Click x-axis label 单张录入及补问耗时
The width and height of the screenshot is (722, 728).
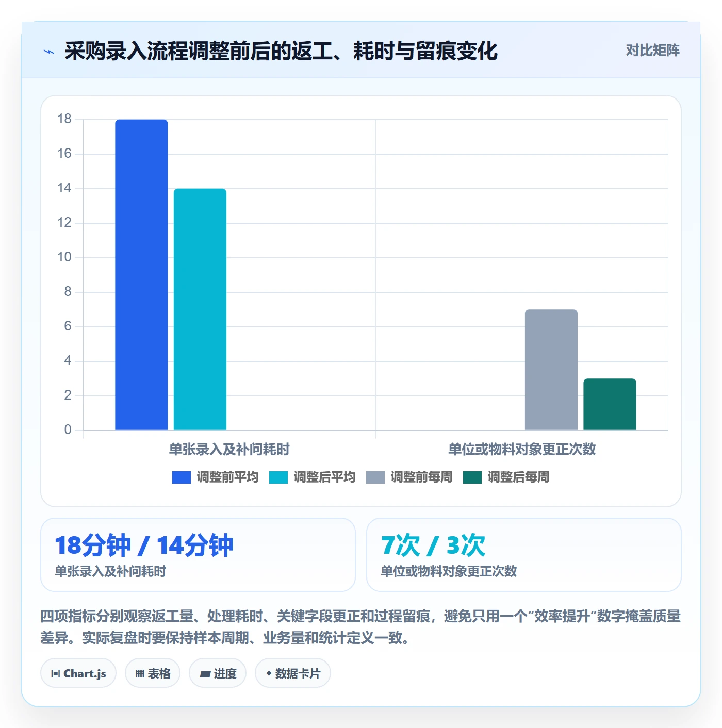tap(229, 449)
